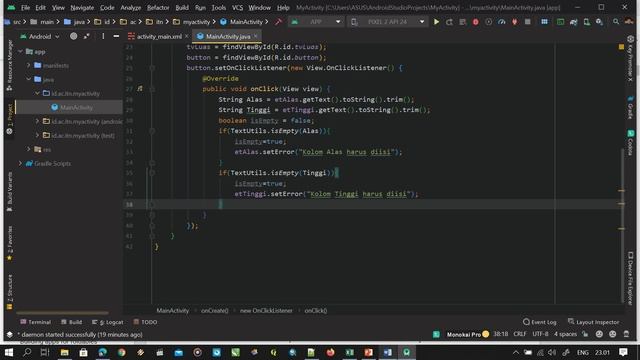The height and width of the screenshot is (360, 640).
Task: Click the yellow inspection warning indicator
Action: (621, 47)
